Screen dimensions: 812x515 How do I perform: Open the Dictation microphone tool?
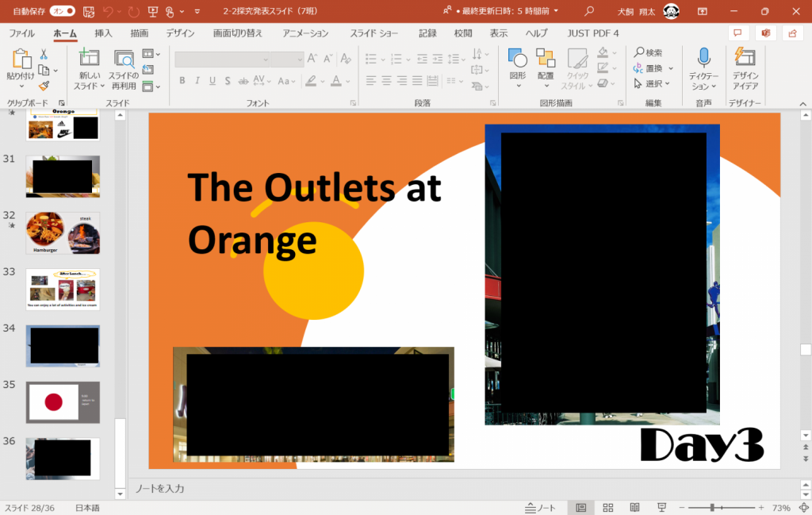click(703, 57)
